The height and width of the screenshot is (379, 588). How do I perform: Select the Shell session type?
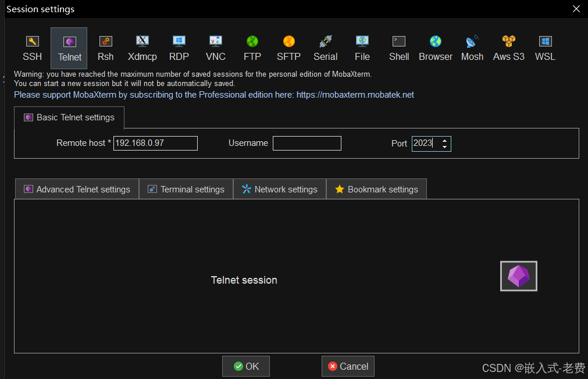[399, 48]
